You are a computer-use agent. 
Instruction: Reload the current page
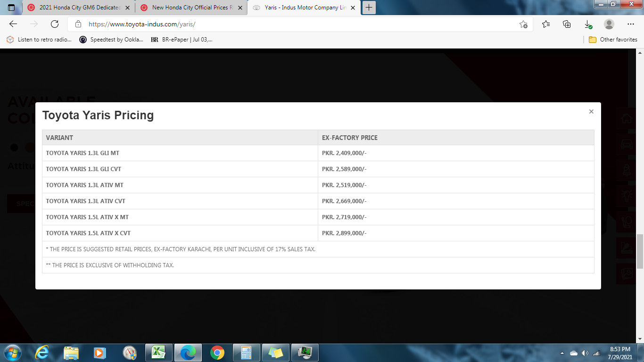coord(55,24)
